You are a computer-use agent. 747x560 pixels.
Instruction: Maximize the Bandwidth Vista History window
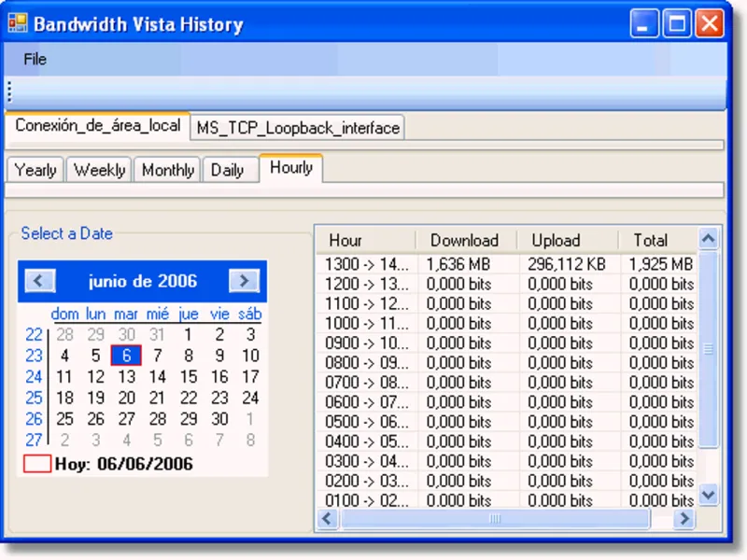pyautogui.click(x=677, y=22)
